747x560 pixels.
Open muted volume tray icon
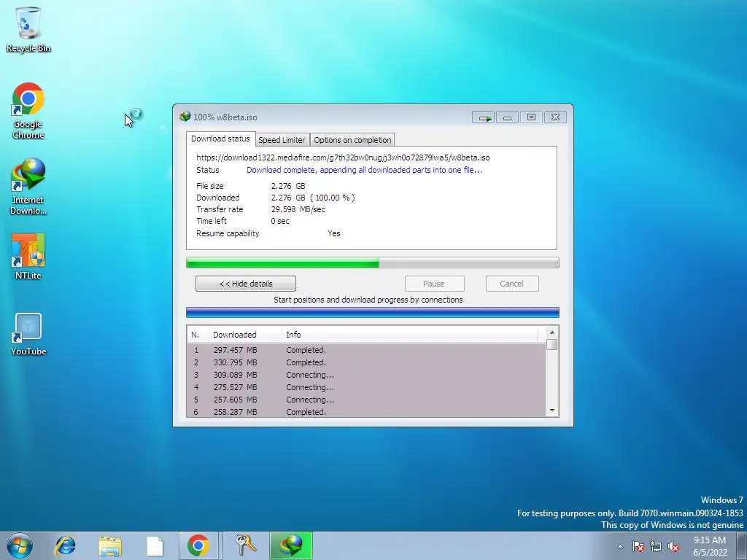tap(673, 546)
